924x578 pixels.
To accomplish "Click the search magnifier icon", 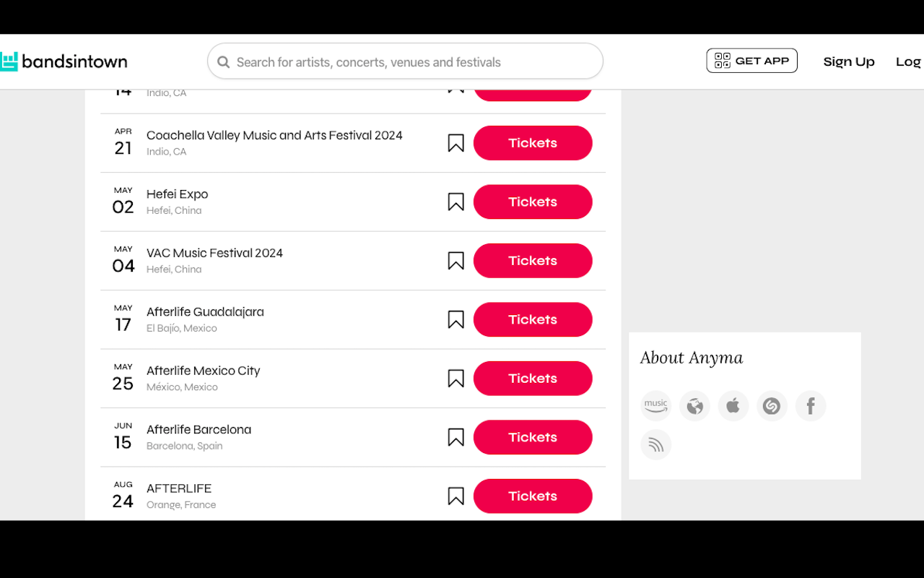I will coord(224,62).
